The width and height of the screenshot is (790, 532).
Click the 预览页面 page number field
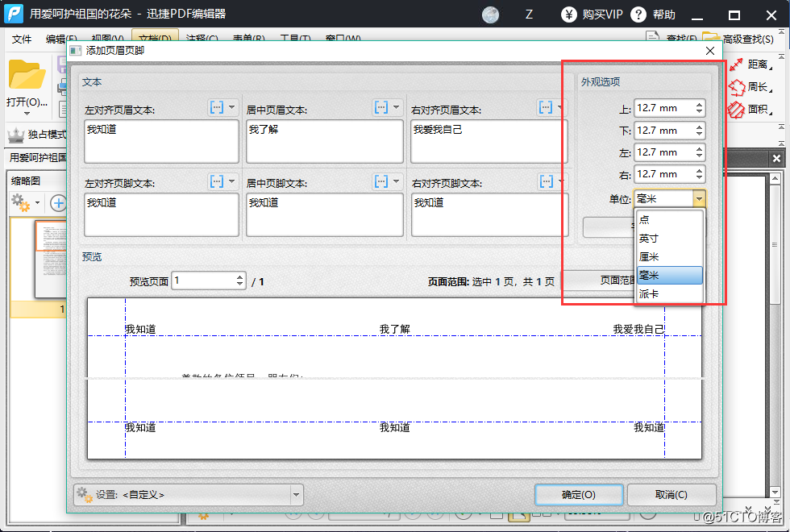tap(203, 281)
